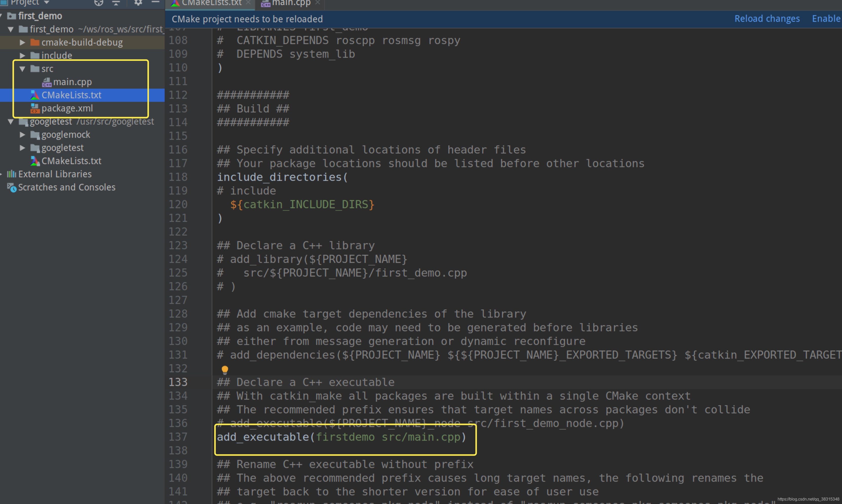The image size is (842, 504).
Task: Click Enable auto-reload link
Action: point(826,19)
